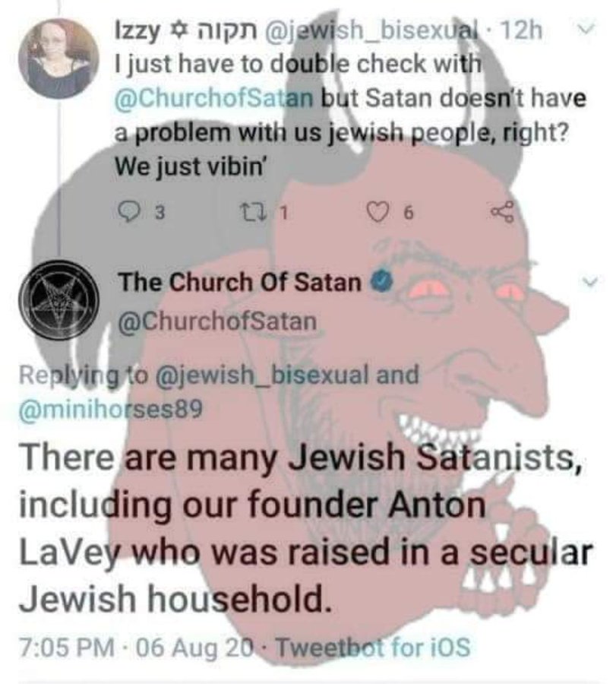
Task: Tap the share icon on Izzy's tweet
Action: 503,213
